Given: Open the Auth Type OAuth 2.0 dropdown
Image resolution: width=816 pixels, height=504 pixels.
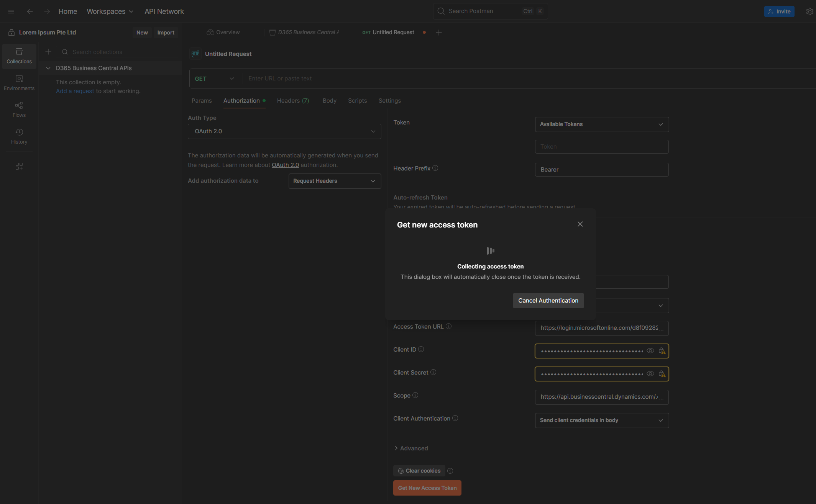Looking at the screenshot, I should [284, 131].
